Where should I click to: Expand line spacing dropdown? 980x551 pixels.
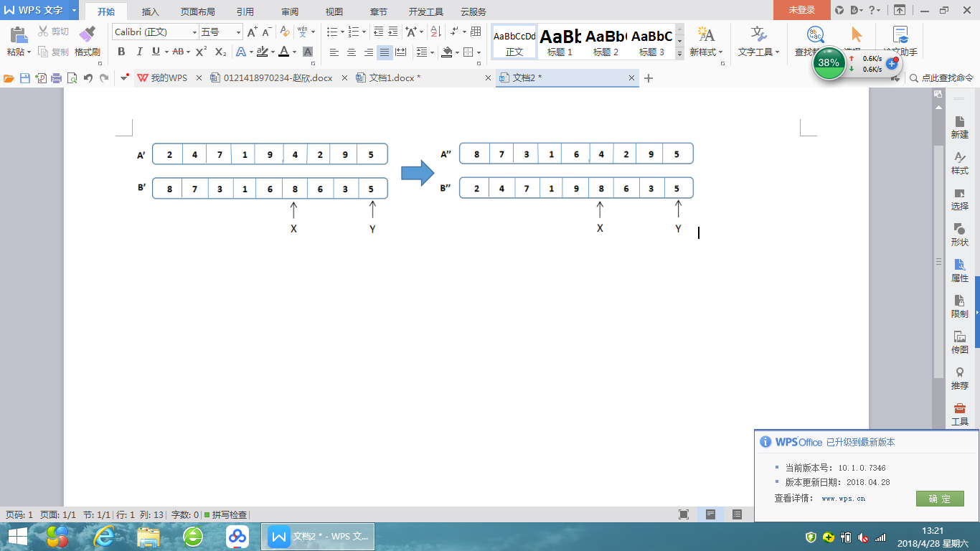tap(433, 52)
